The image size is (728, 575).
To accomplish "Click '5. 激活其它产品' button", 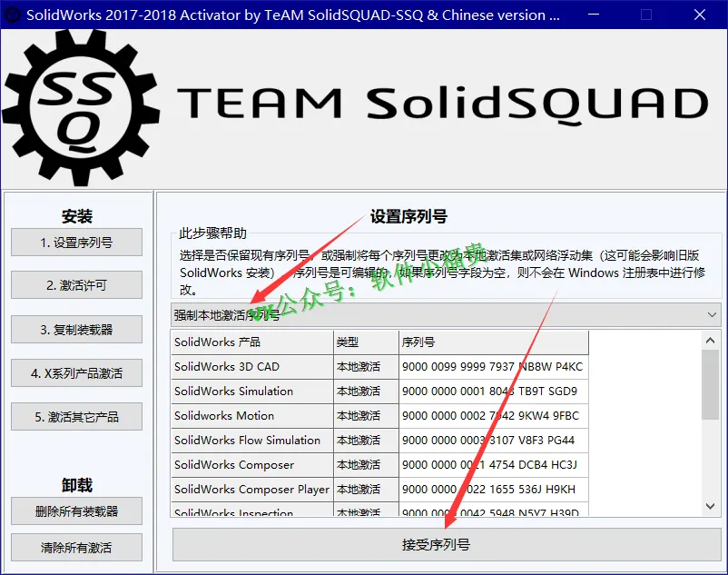I will point(76,417).
